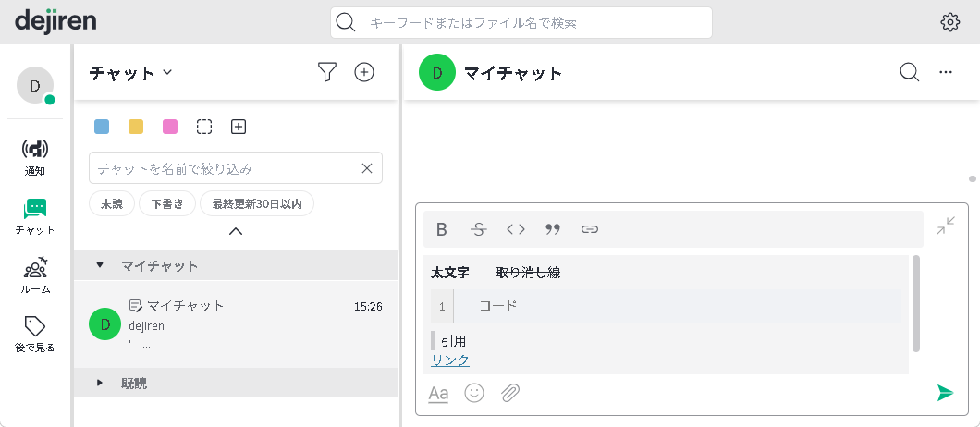The width and height of the screenshot is (980, 427).
Task: Open the チャット dropdown chevron
Action: pyautogui.click(x=167, y=73)
